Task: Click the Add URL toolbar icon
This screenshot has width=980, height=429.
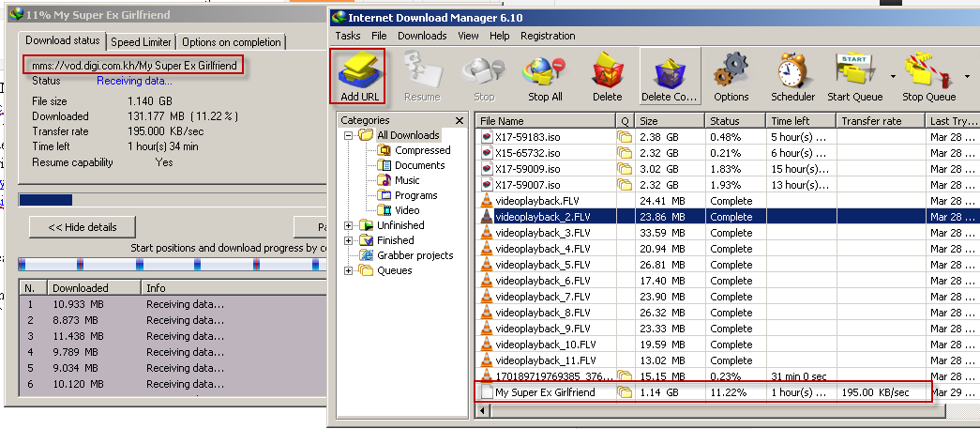Action: coord(358,76)
